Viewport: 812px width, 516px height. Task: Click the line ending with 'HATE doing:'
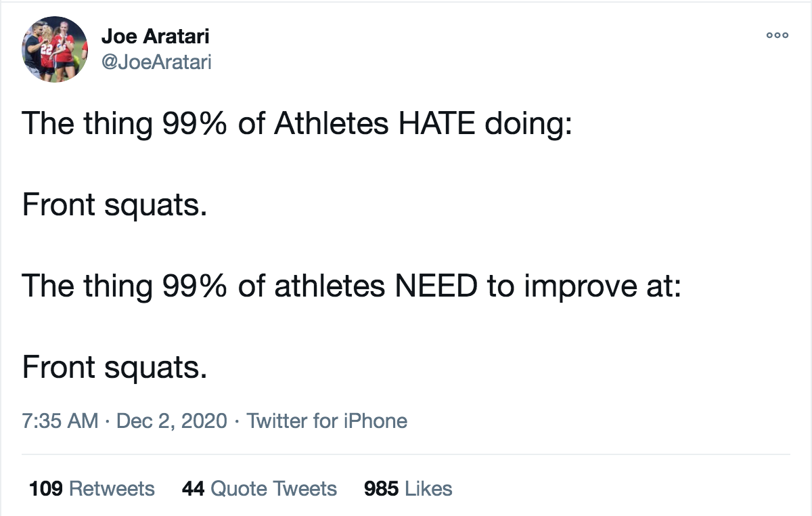click(298, 125)
